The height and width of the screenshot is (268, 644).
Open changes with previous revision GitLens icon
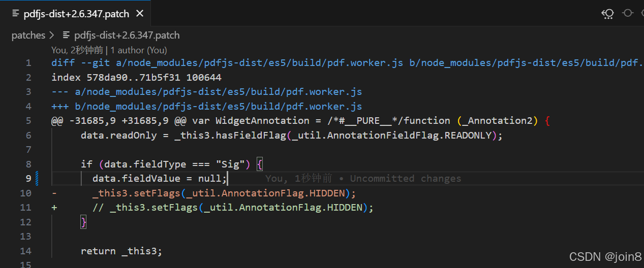pos(608,14)
